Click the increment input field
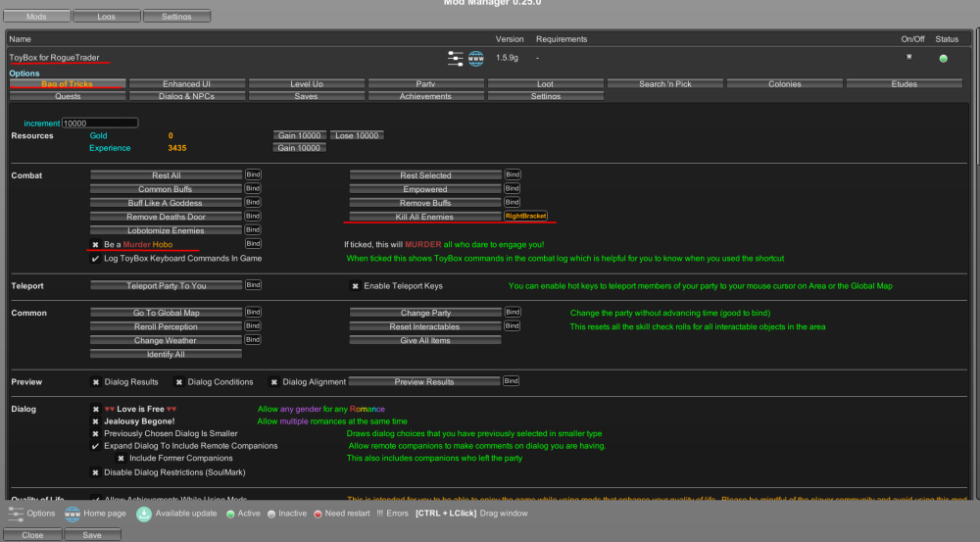This screenshot has width=980, height=542. coord(100,123)
